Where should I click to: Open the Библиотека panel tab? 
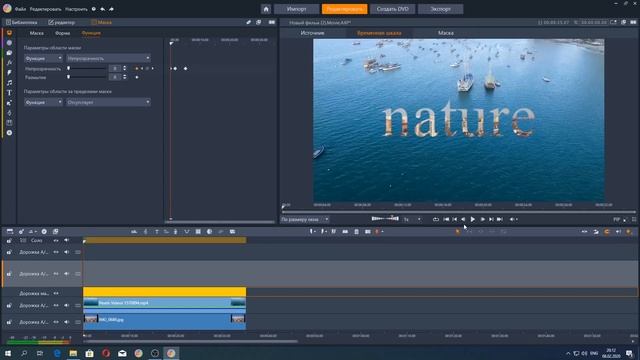coord(22,22)
